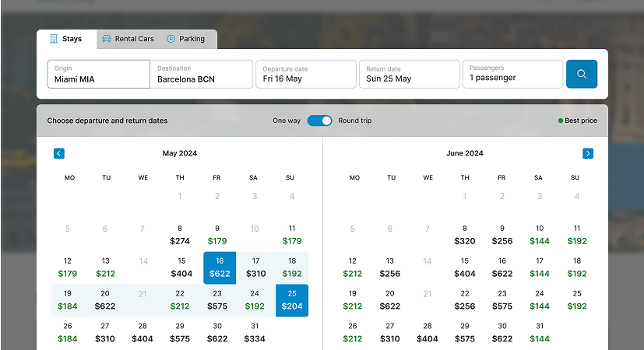This screenshot has height=350, width=644.
Task: Open the Return date field
Action: [x=409, y=74]
